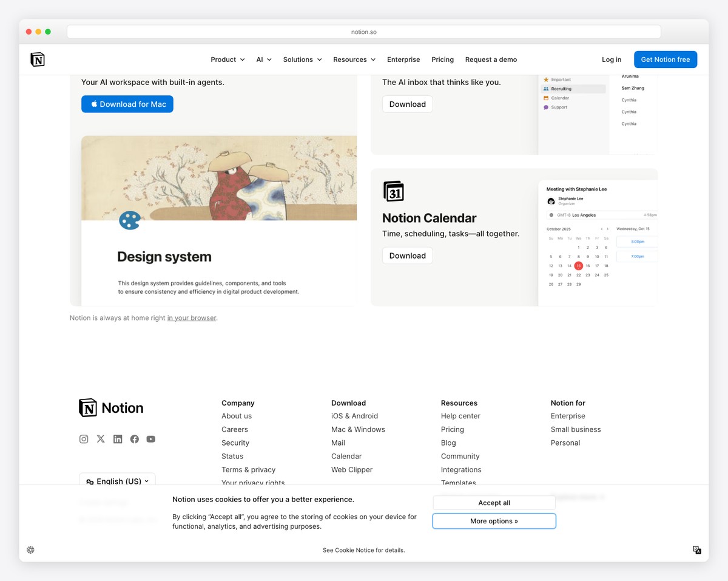
Task: Click the Notion Calendar app icon
Action: 394,191
